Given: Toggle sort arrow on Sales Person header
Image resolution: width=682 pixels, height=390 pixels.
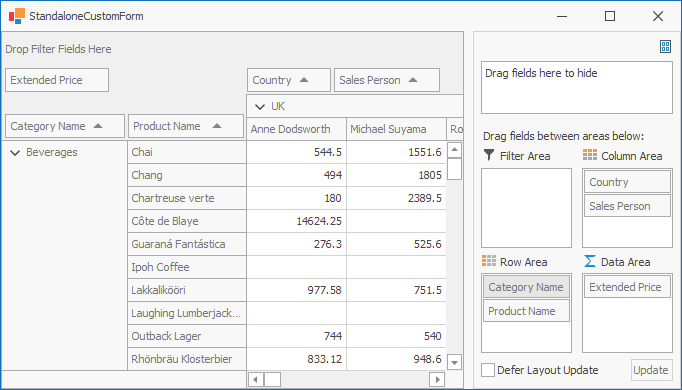Looking at the screenshot, I should (x=413, y=80).
